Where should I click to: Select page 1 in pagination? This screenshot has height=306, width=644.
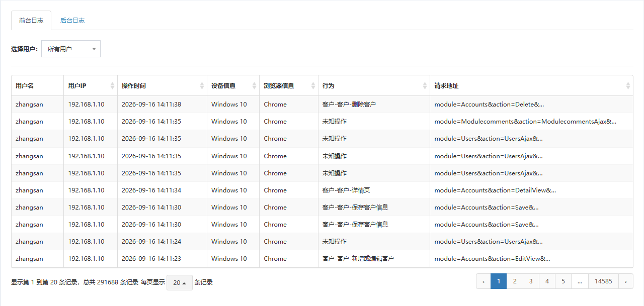tap(499, 281)
